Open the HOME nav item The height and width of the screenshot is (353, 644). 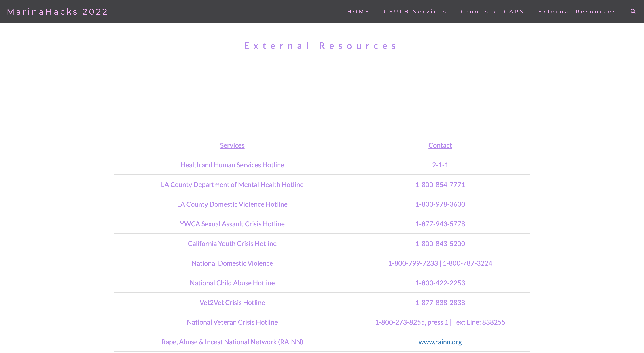coord(358,11)
